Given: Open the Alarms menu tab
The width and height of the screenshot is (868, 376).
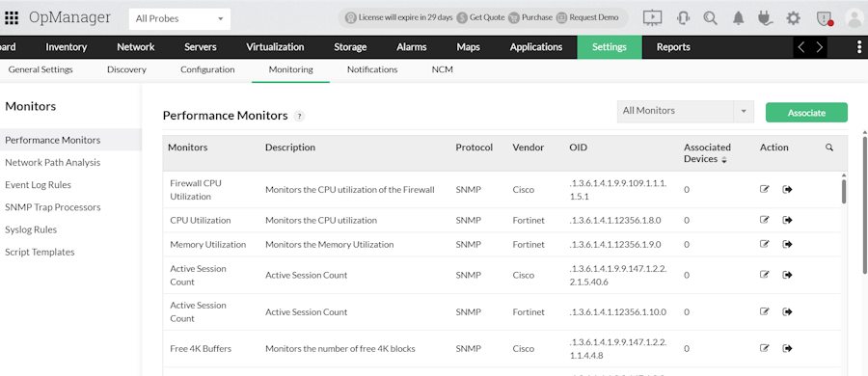Looking at the screenshot, I should click(x=411, y=47).
